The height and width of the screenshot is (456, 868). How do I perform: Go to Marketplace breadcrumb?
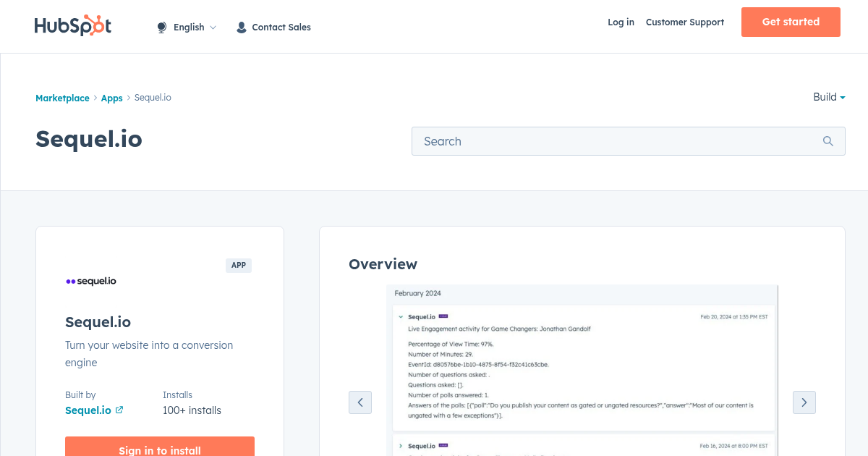pyautogui.click(x=62, y=98)
